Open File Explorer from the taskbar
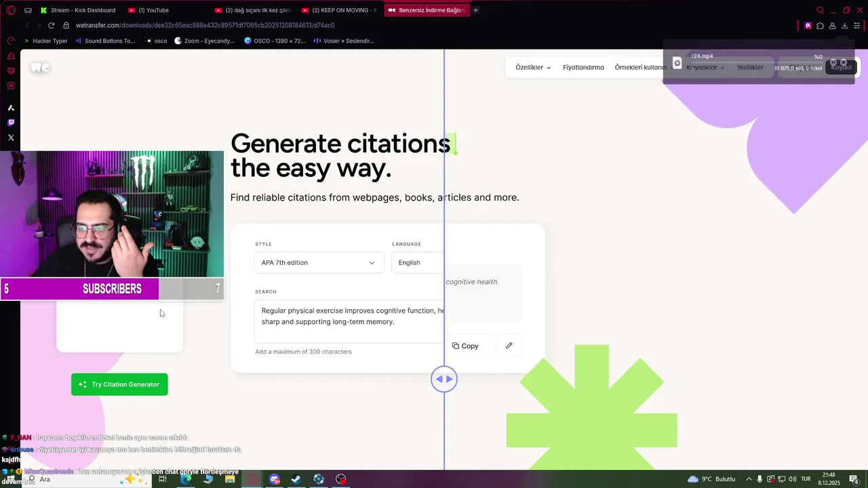 [x=230, y=479]
